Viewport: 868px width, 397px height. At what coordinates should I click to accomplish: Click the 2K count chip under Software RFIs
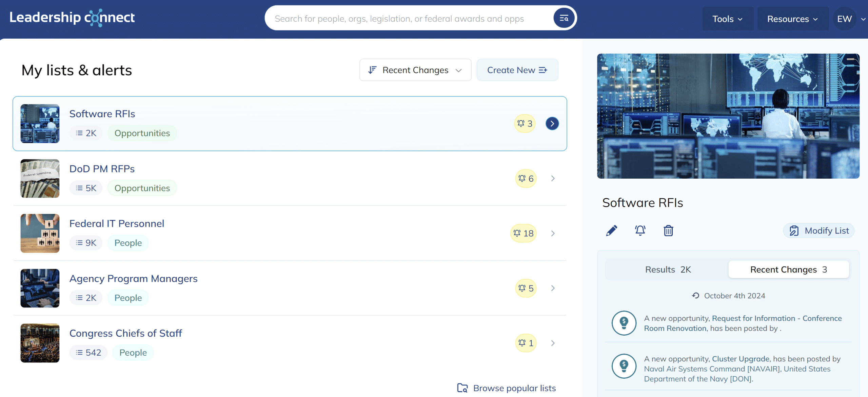[86, 133]
